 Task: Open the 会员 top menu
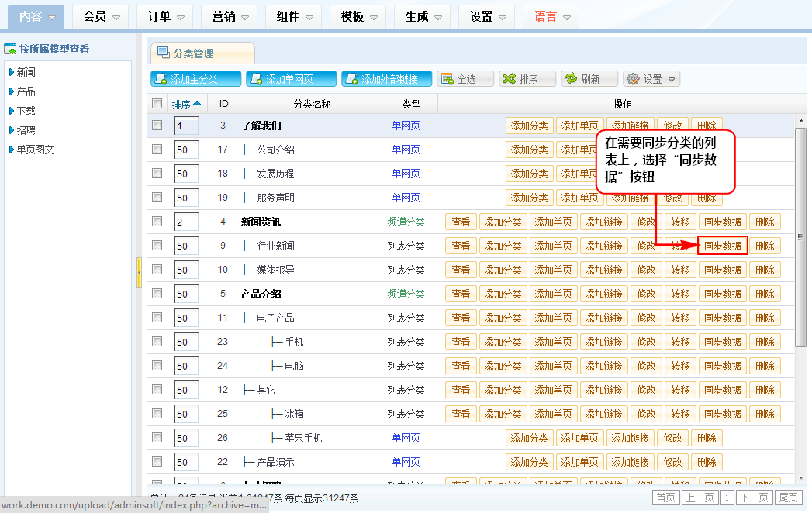pos(102,16)
